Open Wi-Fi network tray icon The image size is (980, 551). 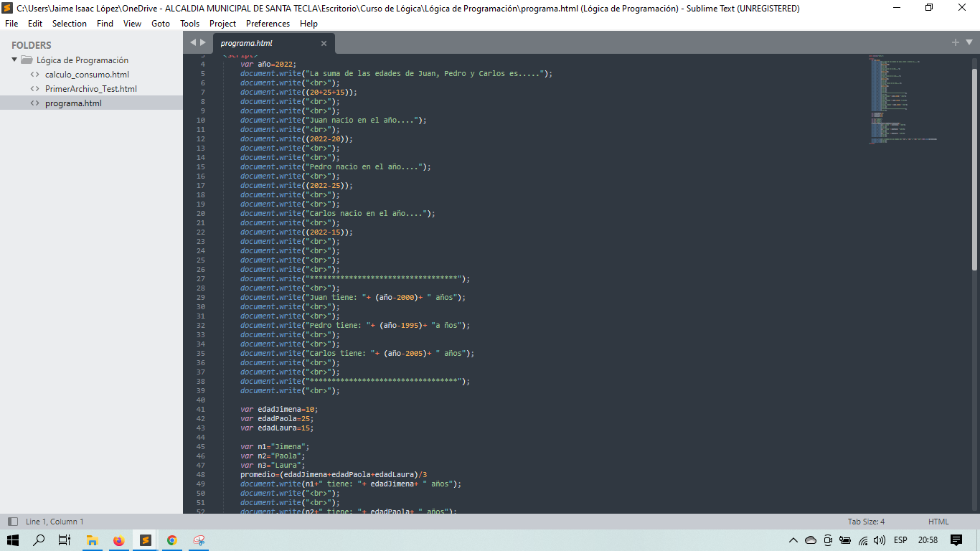(863, 540)
